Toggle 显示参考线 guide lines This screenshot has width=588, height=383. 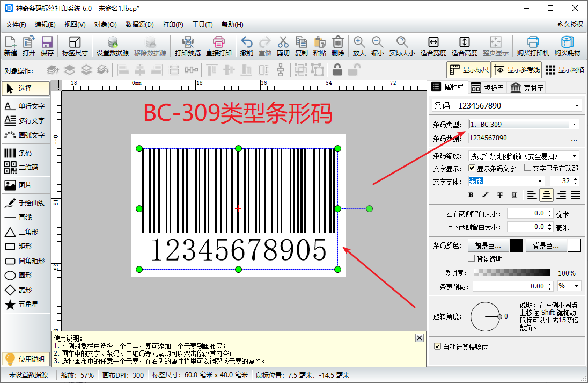tap(517, 70)
